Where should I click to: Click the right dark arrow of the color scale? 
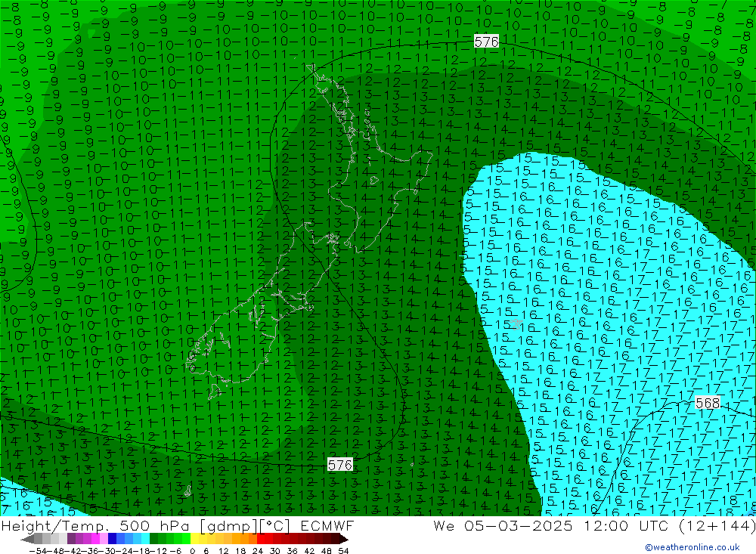pyautogui.click(x=343, y=540)
